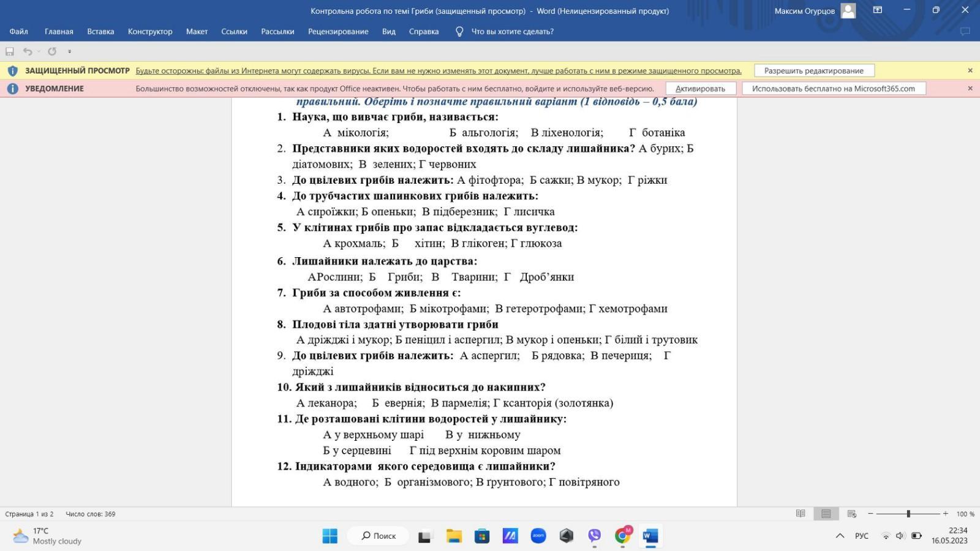Open the clock showing 22:34 16.05.2023
The width and height of the screenshot is (980, 551).
tap(949, 536)
